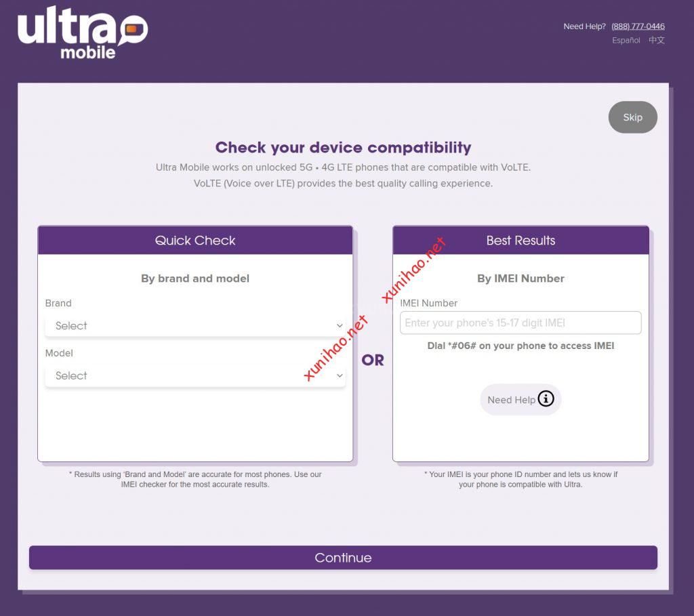
Task: Switch language to Español
Action: [x=626, y=40]
